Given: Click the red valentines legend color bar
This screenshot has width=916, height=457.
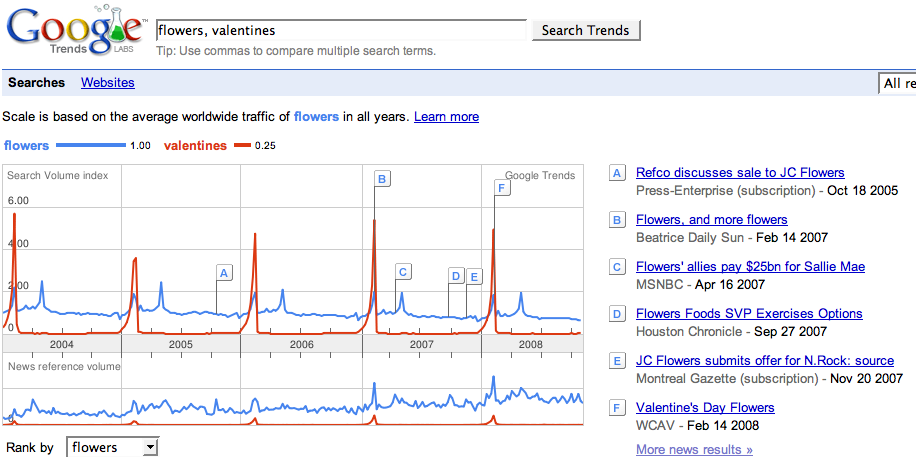Looking at the screenshot, I should click(x=241, y=146).
